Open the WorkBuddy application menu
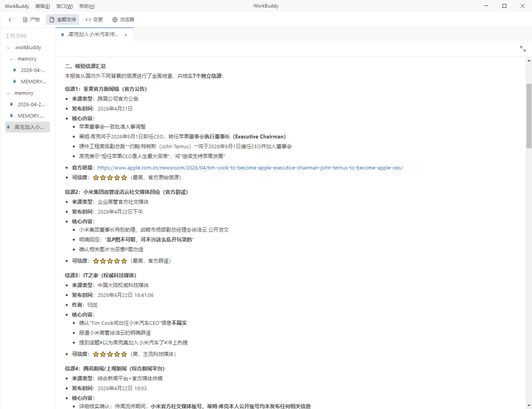The height and width of the screenshot is (409, 532). pos(17,6)
